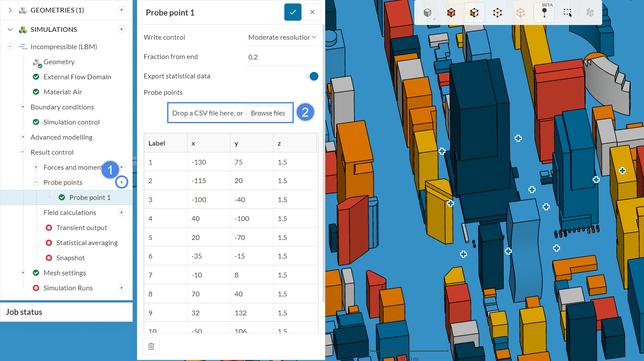Collapse the Result control tree node
Screen dimensions: 644x361
coord(23,152)
